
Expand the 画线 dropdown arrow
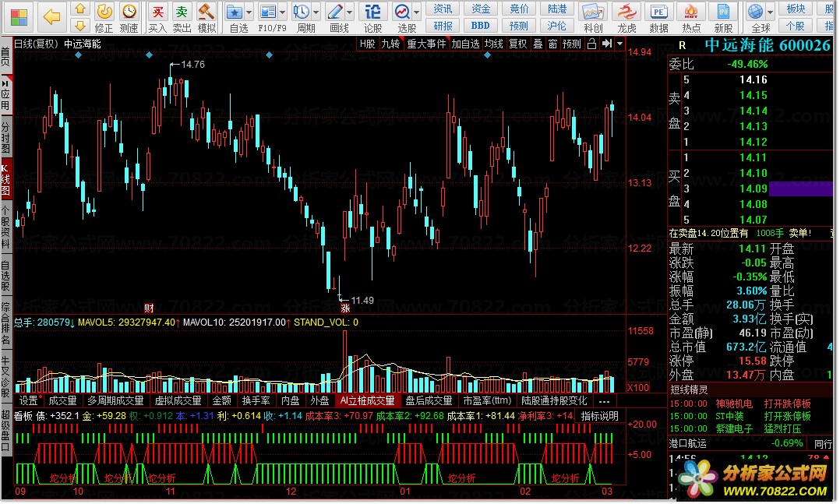tap(350, 12)
